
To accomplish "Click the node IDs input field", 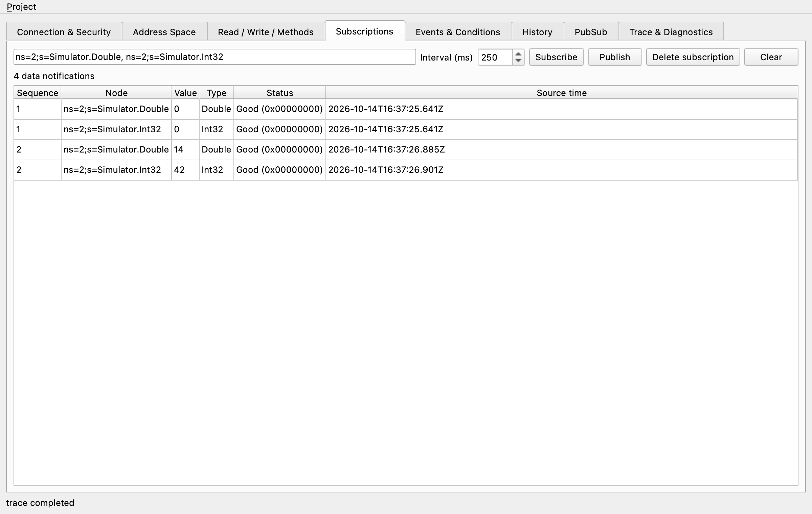I will coord(215,57).
